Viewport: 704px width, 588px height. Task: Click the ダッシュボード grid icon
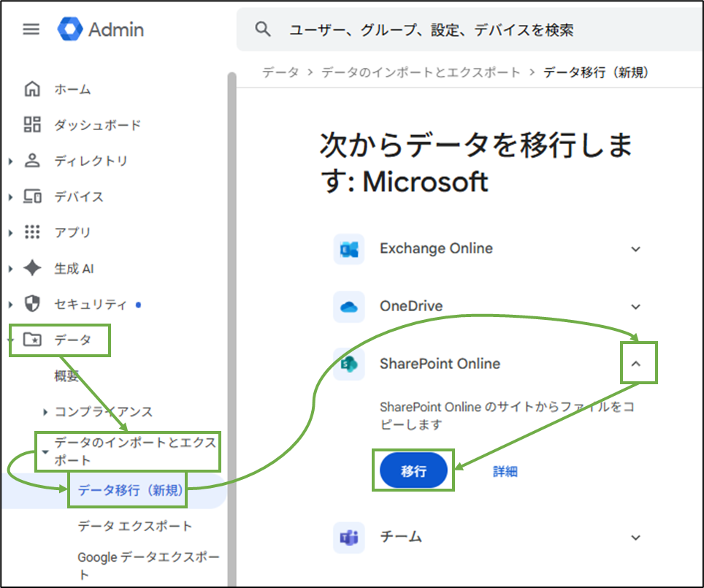(x=32, y=124)
